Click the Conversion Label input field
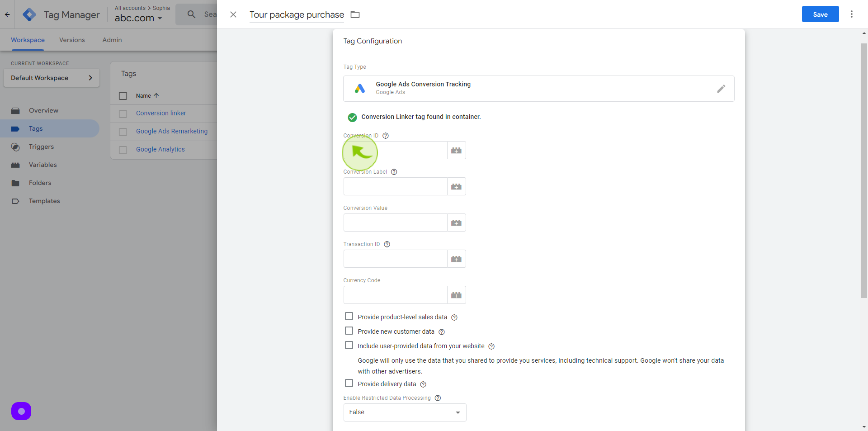 point(396,186)
